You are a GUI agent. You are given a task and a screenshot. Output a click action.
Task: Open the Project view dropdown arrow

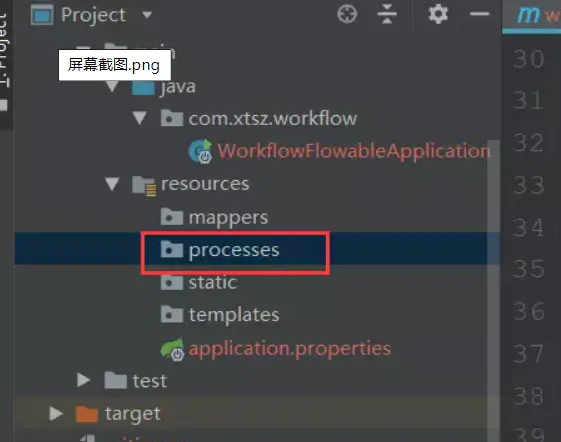[x=147, y=15]
